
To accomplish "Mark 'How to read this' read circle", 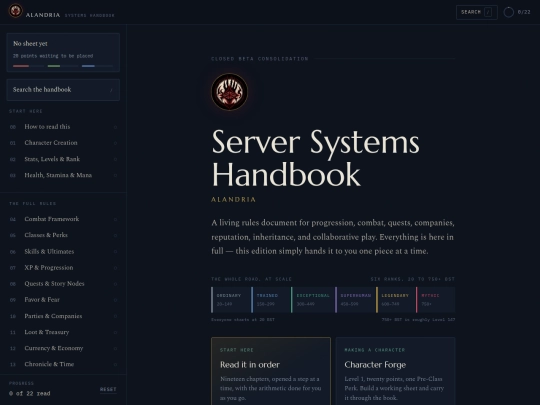I will pyautogui.click(x=115, y=127).
